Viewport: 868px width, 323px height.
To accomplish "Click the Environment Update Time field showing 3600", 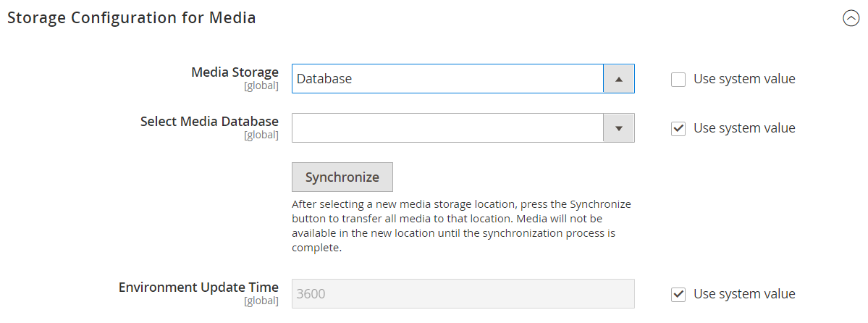I will tap(463, 293).
